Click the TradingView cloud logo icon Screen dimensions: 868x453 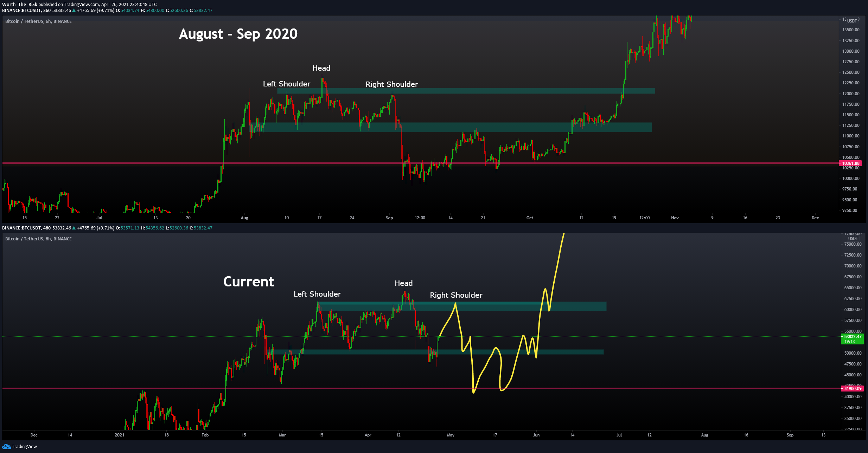click(x=6, y=446)
